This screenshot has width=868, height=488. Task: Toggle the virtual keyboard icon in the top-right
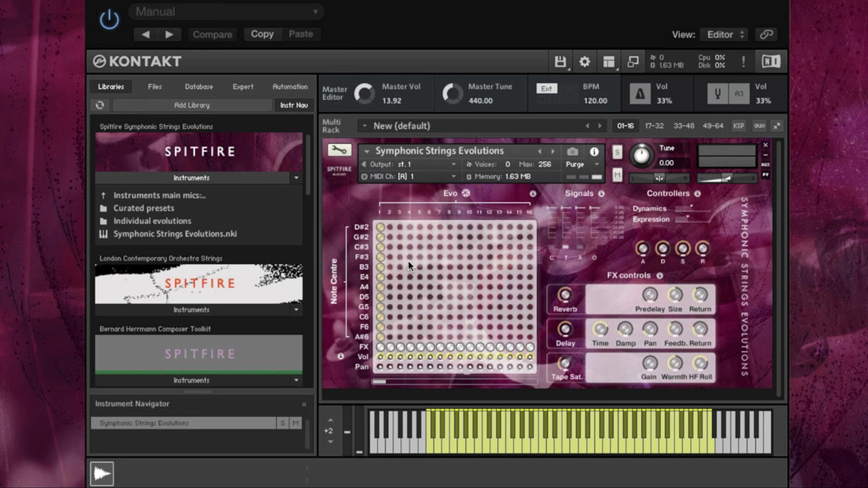coord(770,62)
